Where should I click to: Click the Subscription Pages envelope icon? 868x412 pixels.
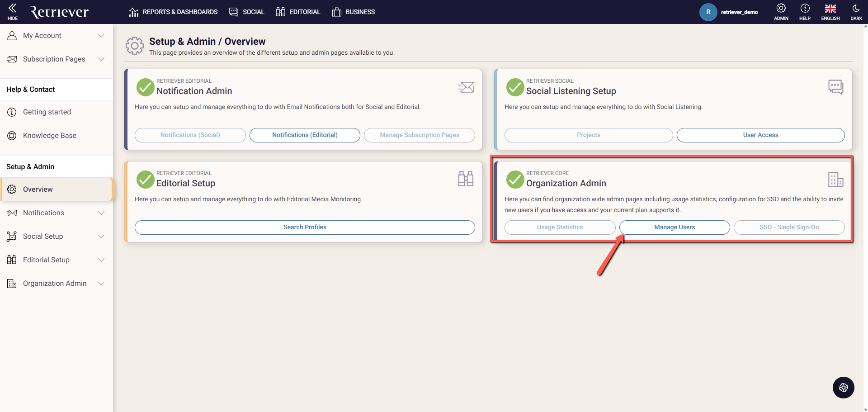[12, 59]
